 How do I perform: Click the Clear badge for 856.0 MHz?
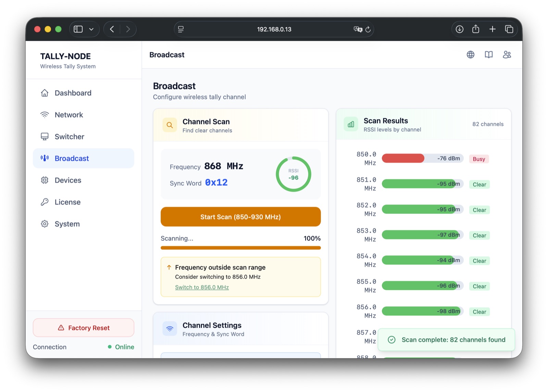click(x=479, y=312)
